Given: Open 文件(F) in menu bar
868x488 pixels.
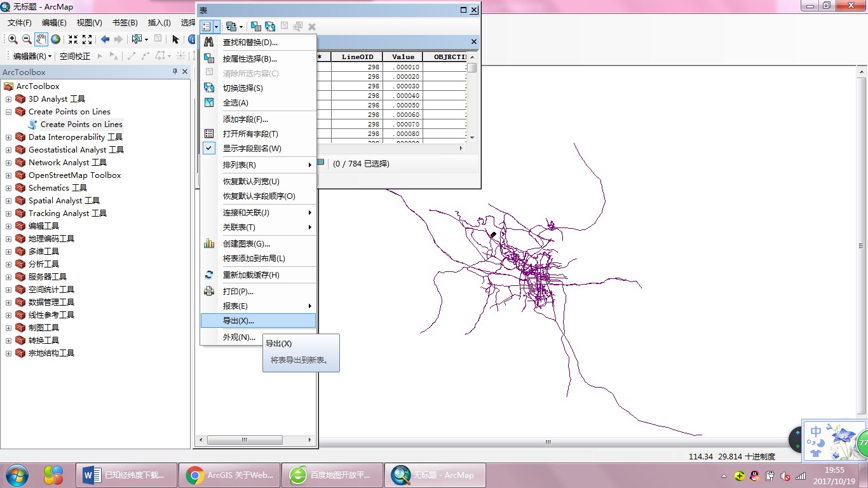Looking at the screenshot, I should (20, 22).
